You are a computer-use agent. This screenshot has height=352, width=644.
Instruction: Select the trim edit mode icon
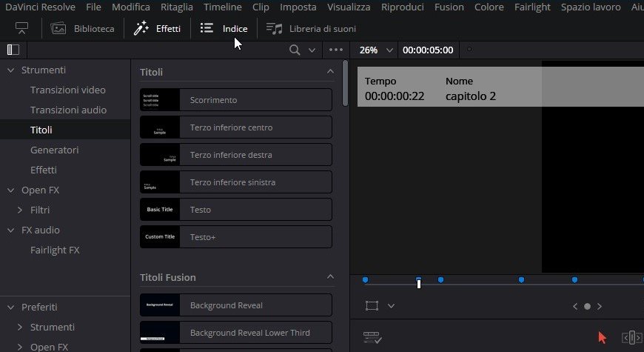631,338
